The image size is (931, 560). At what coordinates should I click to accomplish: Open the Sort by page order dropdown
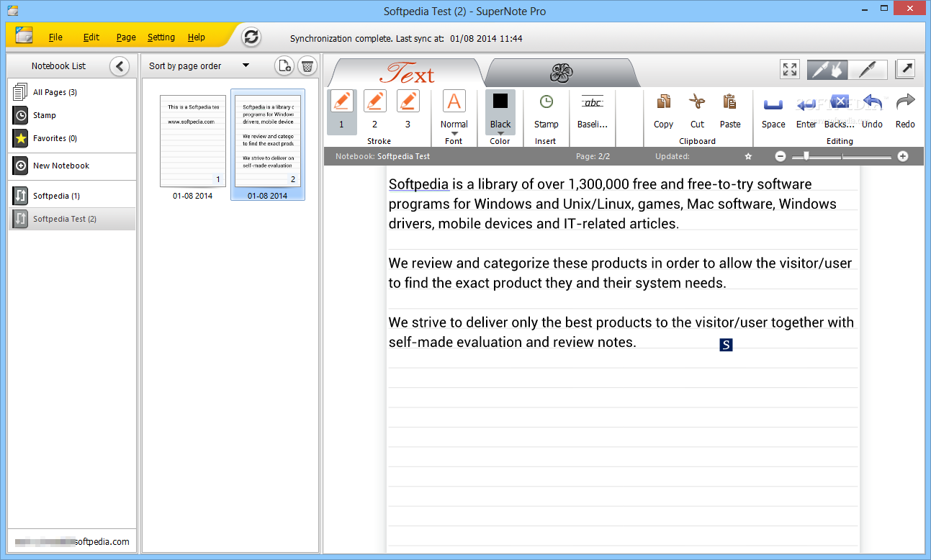199,66
